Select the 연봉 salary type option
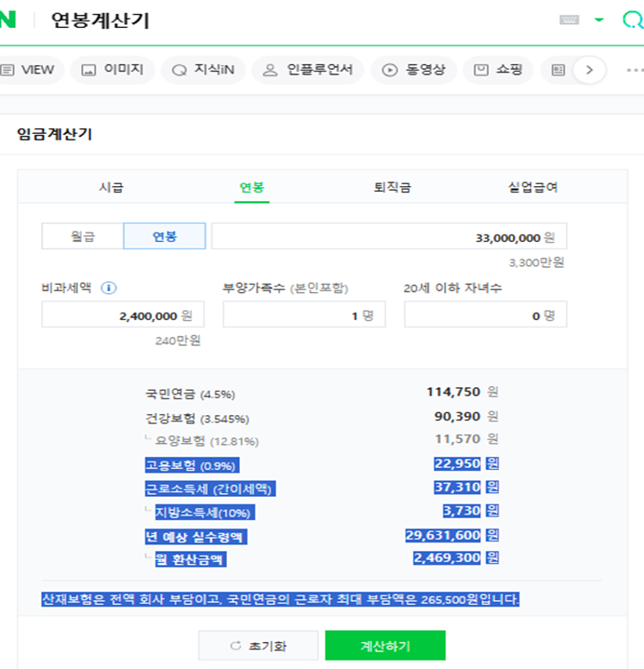The width and height of the screenshot is (644, 669). click(x=165, y=236)
